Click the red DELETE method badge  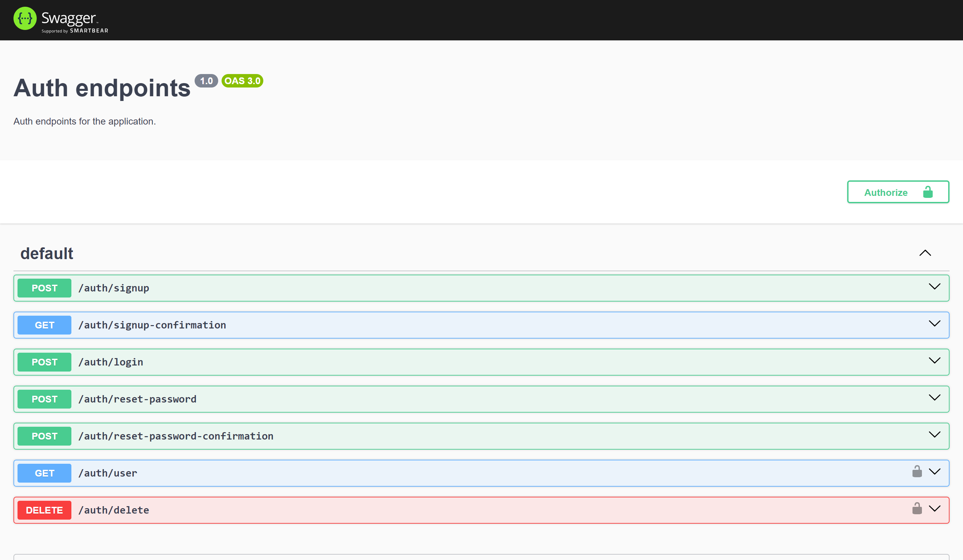click(x=44, y=510)
